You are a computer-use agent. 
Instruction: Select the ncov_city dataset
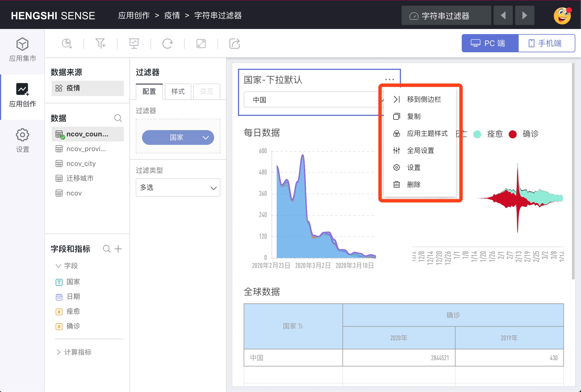coord(88,164)
